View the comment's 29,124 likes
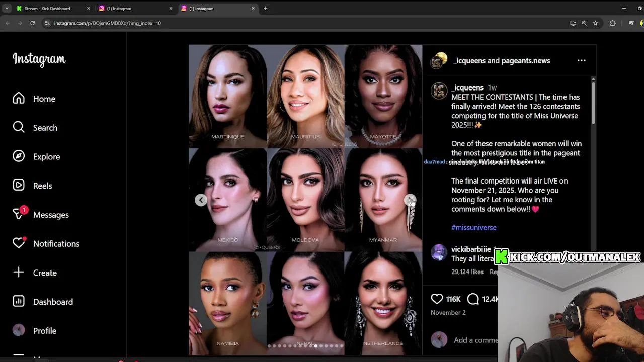 tap(467, 271)
